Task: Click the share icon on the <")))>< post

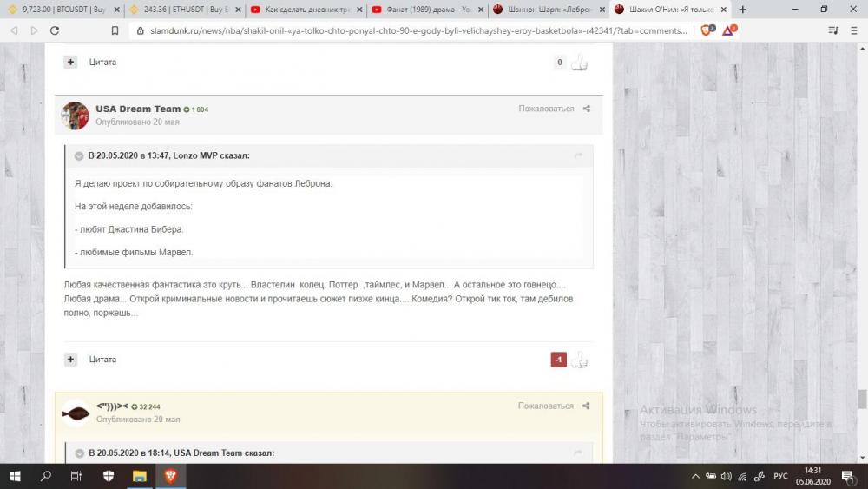Action: (586, 406)
